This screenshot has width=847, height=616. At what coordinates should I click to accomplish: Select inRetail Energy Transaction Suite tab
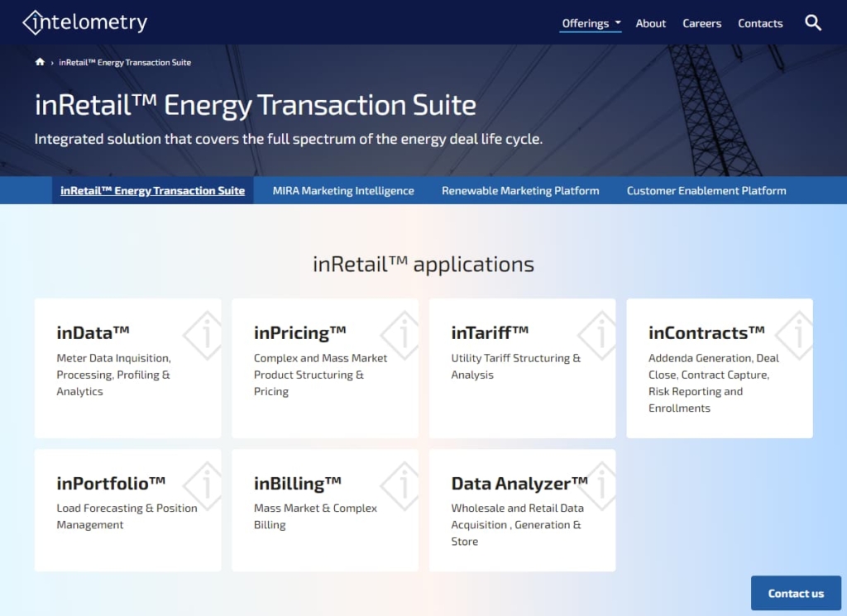[x=152, y=190]
